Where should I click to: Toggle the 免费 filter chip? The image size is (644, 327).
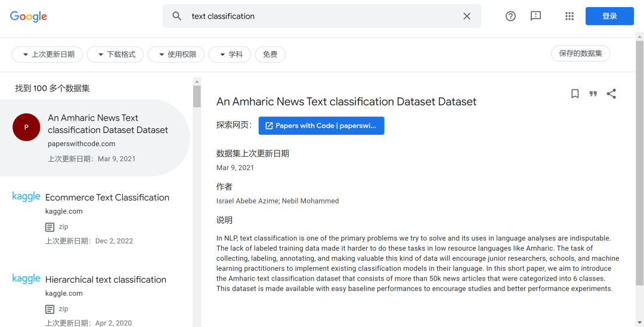[x=270, y=54]
